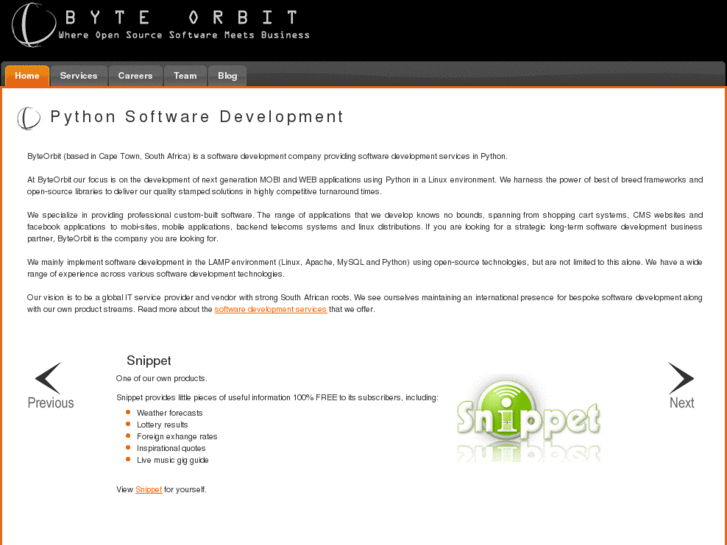Click the small orbit icon beside Python Software Development
The width and height of the screenshot is (727, 545).
pyautogui.click(x=29, y=118)
